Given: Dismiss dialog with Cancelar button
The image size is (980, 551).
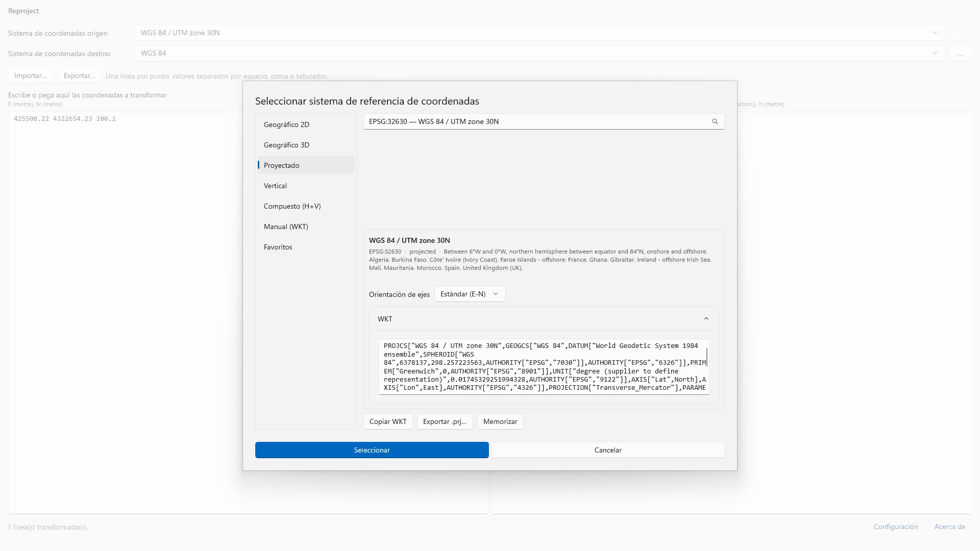Looking at the screenshot, I should [608, 450].
